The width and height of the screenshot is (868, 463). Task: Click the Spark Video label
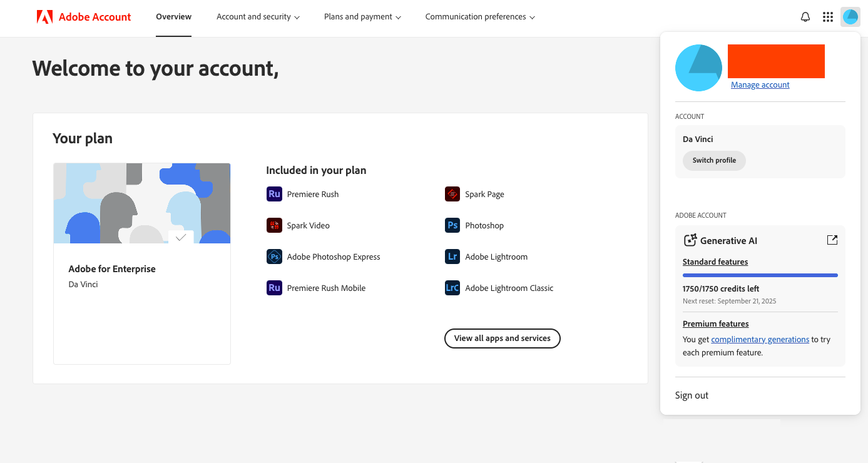[309, 225]
